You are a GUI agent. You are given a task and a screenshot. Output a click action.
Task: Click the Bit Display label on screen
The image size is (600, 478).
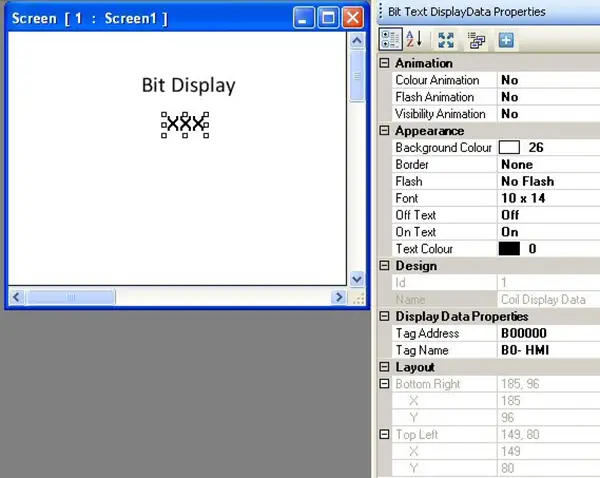pos(188,85)
